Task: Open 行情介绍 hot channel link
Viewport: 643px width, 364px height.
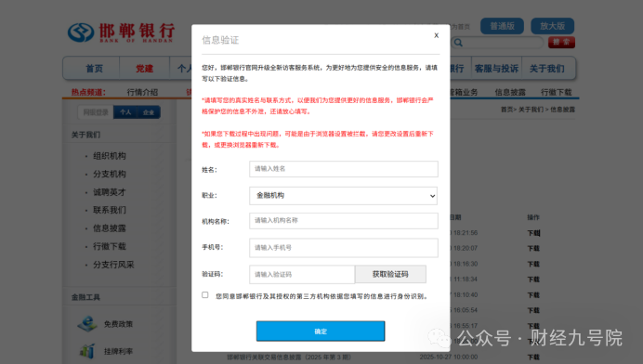Action: pos(142,92)
